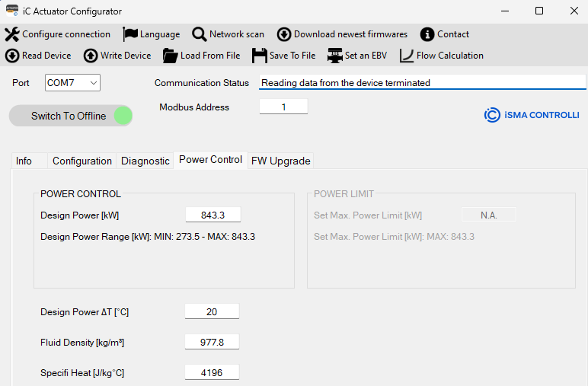Toggle the Switch To Offline button
The height and width of the screenshot is (386, 588).
coord(71,116)
